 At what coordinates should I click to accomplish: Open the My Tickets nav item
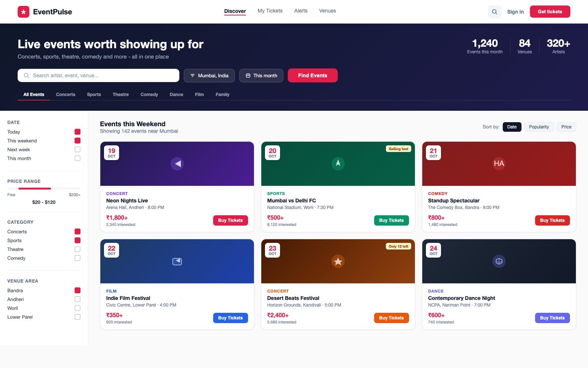[x=270, y=11]
